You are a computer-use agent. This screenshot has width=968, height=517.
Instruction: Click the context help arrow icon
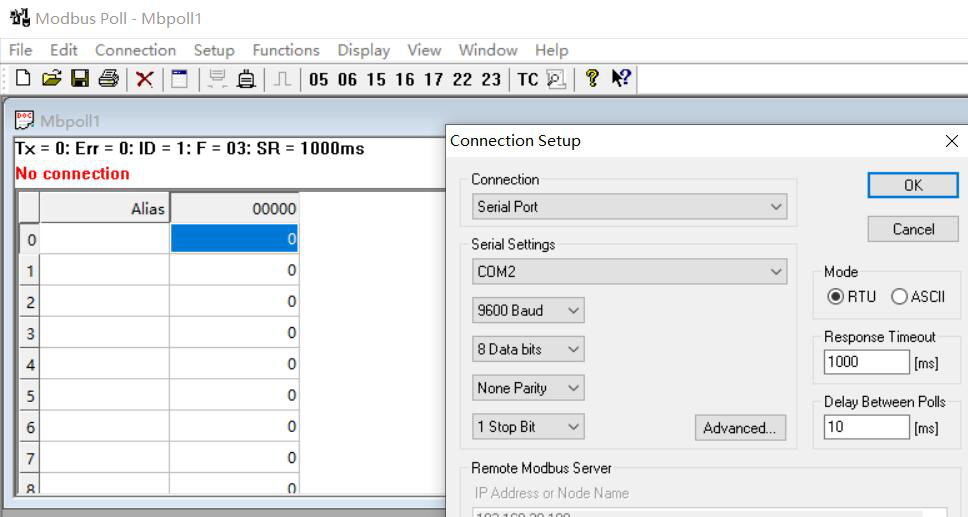click(620, 78)
